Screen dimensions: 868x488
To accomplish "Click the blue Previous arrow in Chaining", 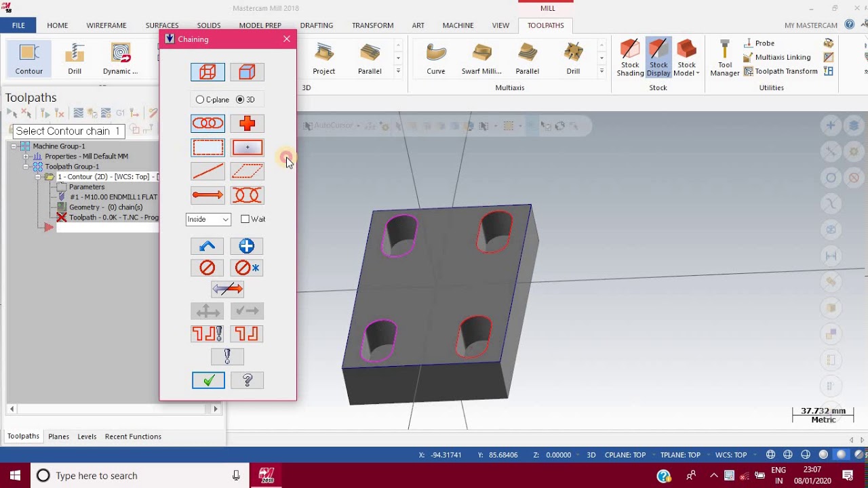I will click(x=208, y=246).
